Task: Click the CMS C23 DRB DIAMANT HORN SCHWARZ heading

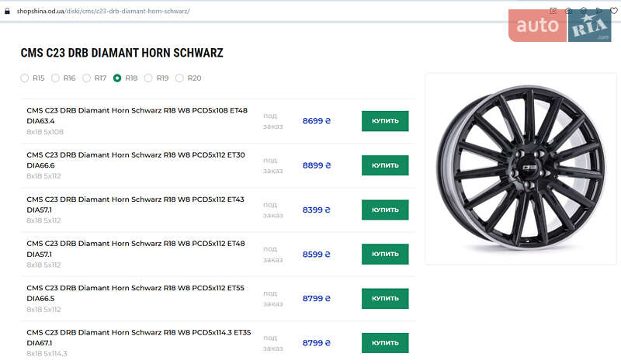Action: click(x=122, y=53)
